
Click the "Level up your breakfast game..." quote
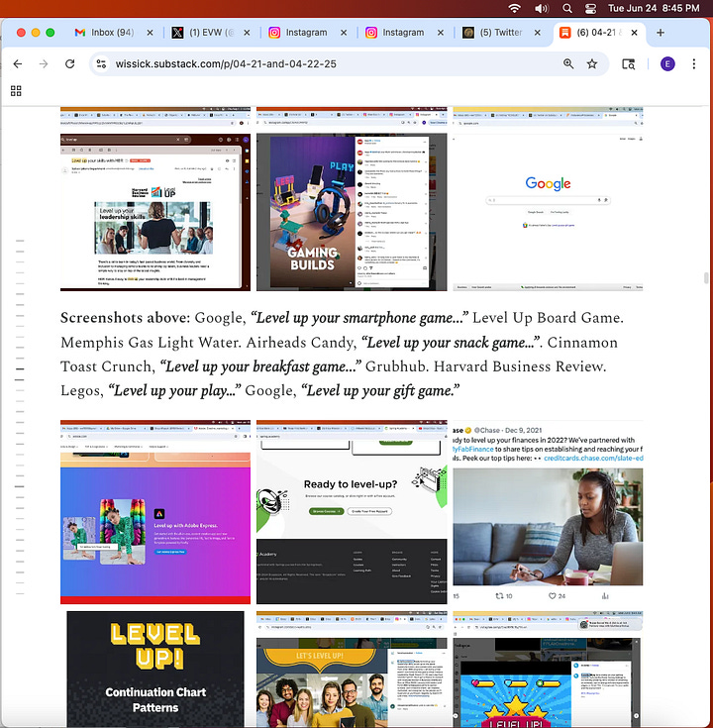(260, 366)
